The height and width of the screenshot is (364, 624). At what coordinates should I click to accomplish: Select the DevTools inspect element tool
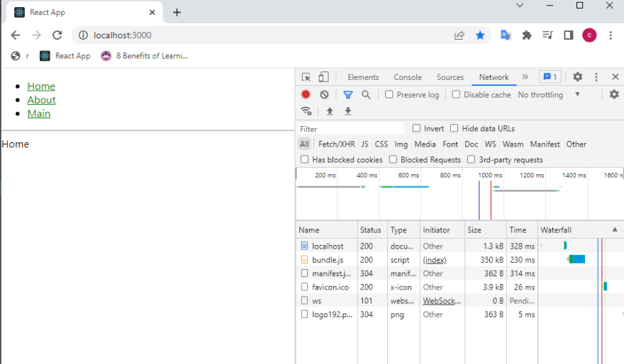[306, 77]
